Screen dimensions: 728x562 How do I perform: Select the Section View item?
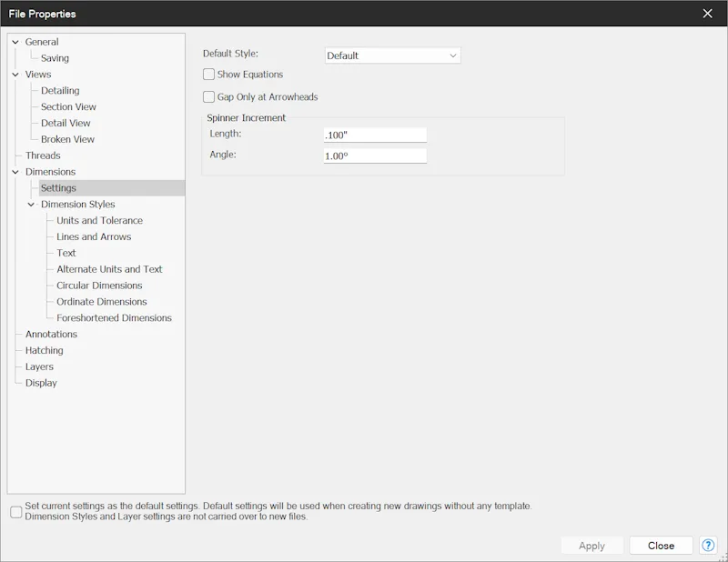tap(68, 106)
